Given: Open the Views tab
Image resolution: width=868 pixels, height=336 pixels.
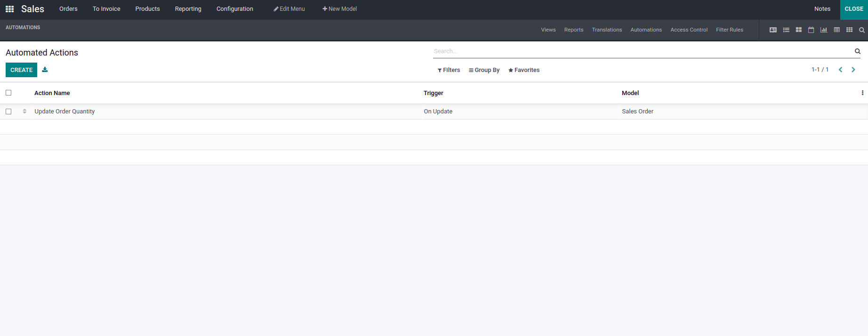Looking at the screenshot, I should 548,30.
